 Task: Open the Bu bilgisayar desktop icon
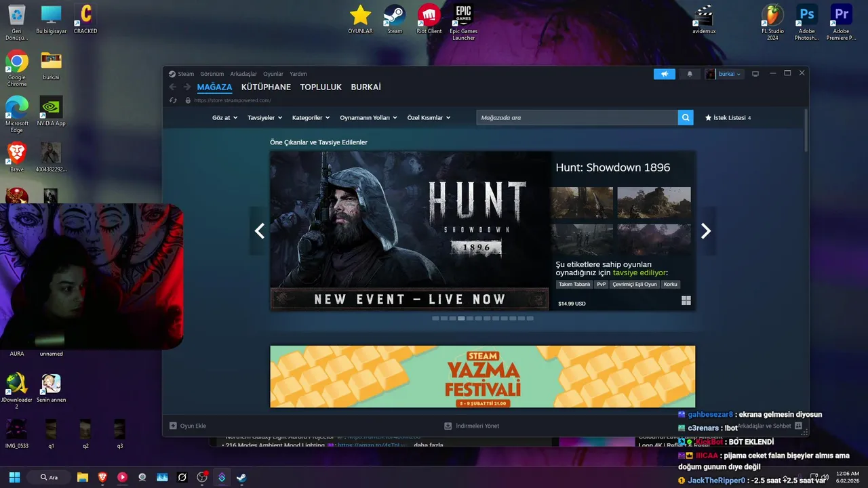pyautogui.click(x=51, y=19)
